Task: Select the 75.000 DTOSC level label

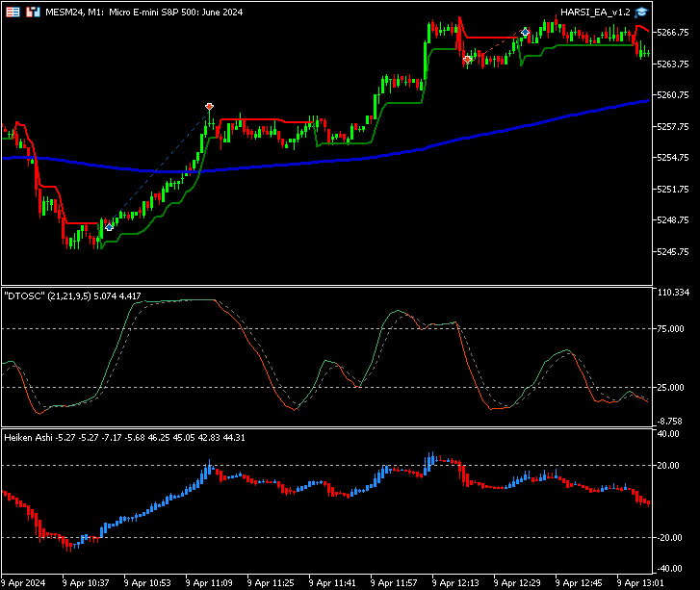Action: point(670,329)
